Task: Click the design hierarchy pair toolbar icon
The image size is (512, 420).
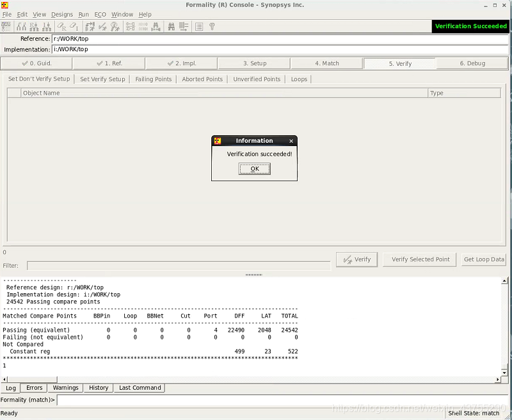Action: click(21, 26)
